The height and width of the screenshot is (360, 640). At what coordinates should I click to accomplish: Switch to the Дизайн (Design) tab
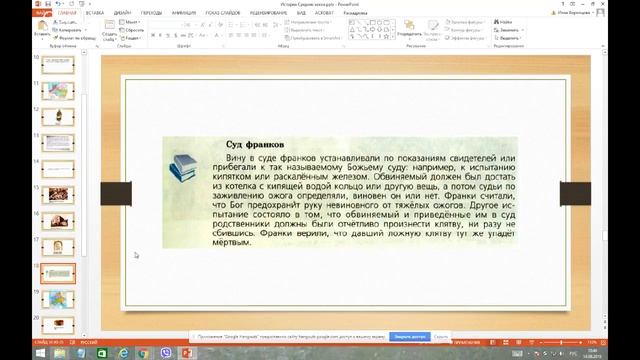point(122,13)
